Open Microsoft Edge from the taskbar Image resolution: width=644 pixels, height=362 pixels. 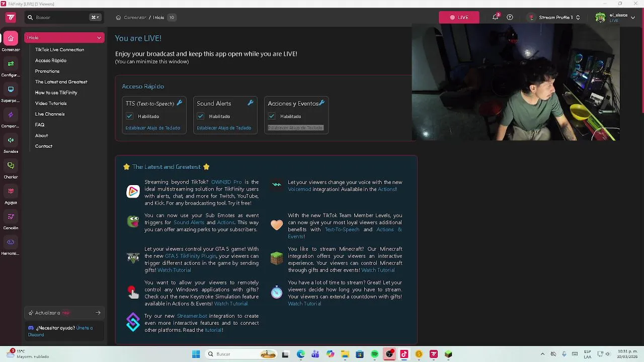301,354
